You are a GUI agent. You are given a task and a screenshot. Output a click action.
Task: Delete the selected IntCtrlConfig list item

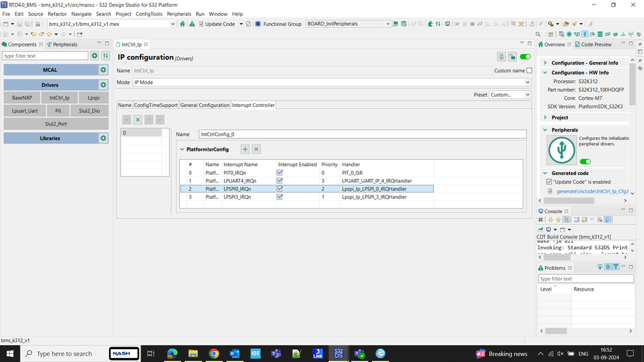(138, 120)
